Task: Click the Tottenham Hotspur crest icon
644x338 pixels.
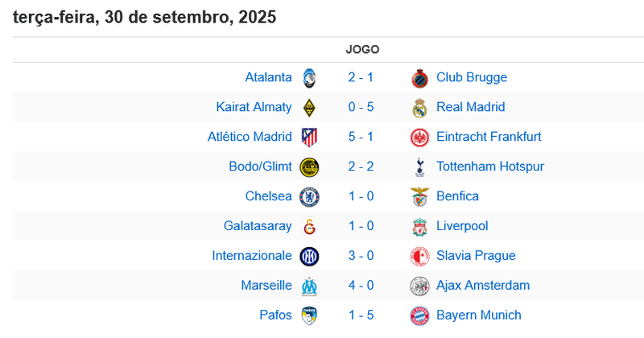Action: 419,167
